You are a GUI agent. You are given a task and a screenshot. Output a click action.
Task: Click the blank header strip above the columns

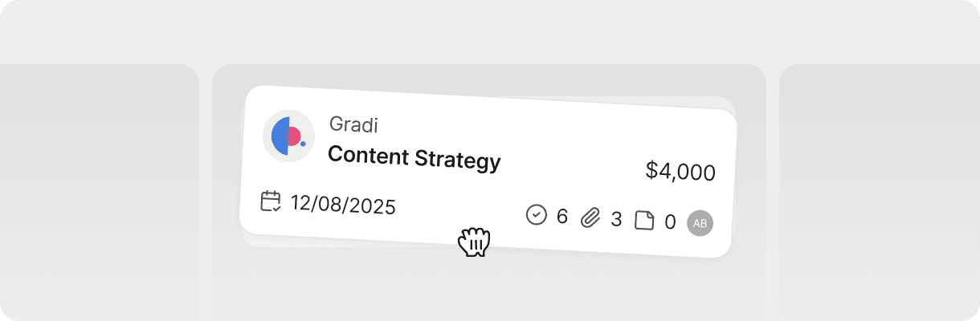point(490,32)
